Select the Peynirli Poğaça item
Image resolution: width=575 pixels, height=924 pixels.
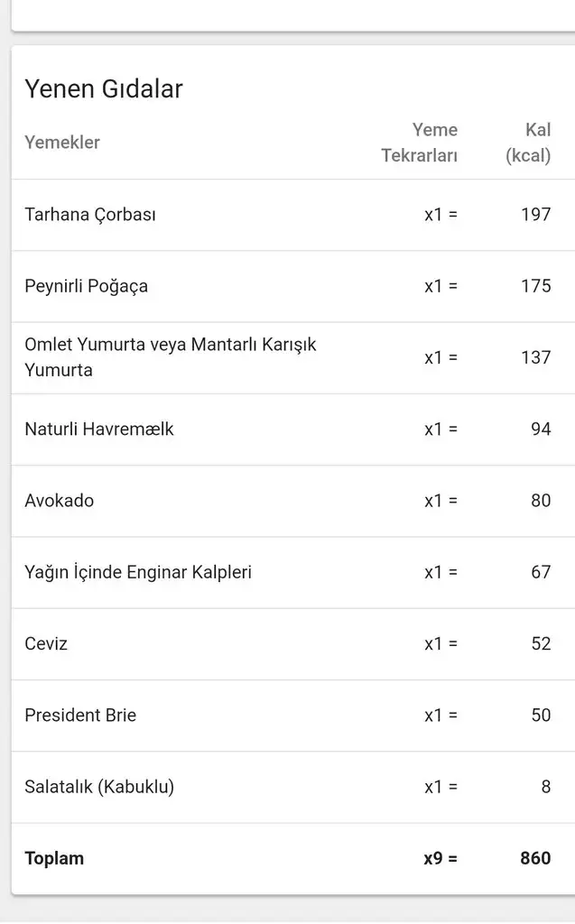pyautogui.click(x=87, y=286)
